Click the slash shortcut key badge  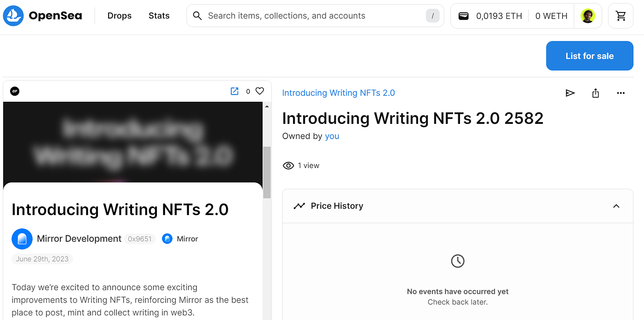(x=432, y=16)
